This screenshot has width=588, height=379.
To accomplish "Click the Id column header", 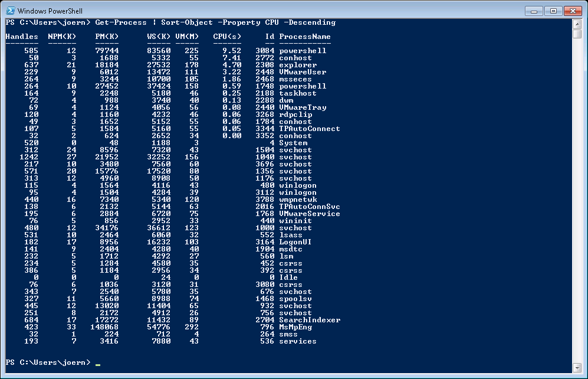I will coord(270,37).
